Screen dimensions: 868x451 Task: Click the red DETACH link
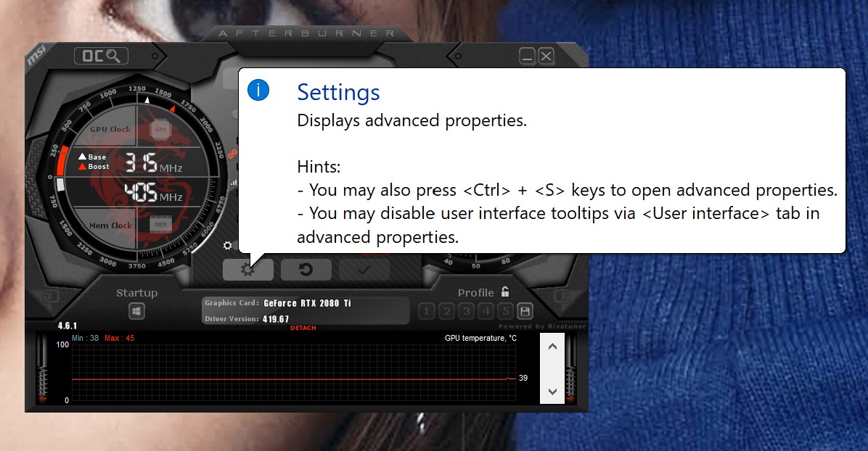click(303, 328)
